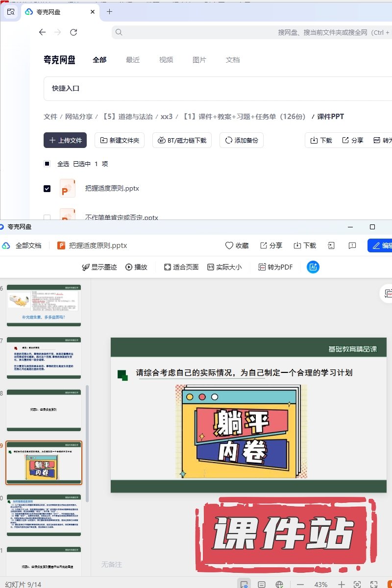The width and height of the screenshot is (392, 588).
Task: Play the slideshow with 播放 button
Action: [136, 267]
